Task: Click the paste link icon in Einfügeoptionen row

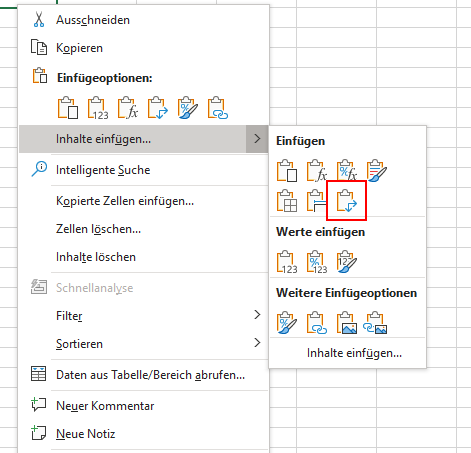Action: point(218,108)
